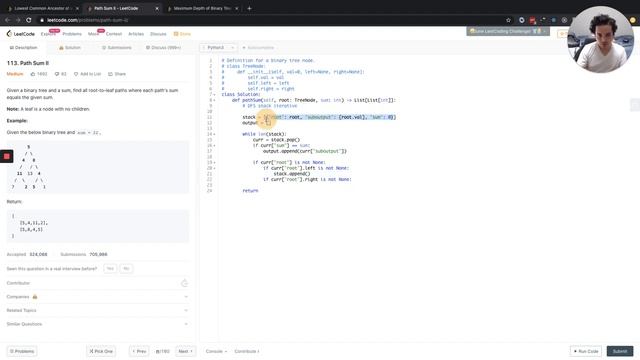Expand the Related Topics section
Viewport: 640px width, 360px height.
pos(98,310)
